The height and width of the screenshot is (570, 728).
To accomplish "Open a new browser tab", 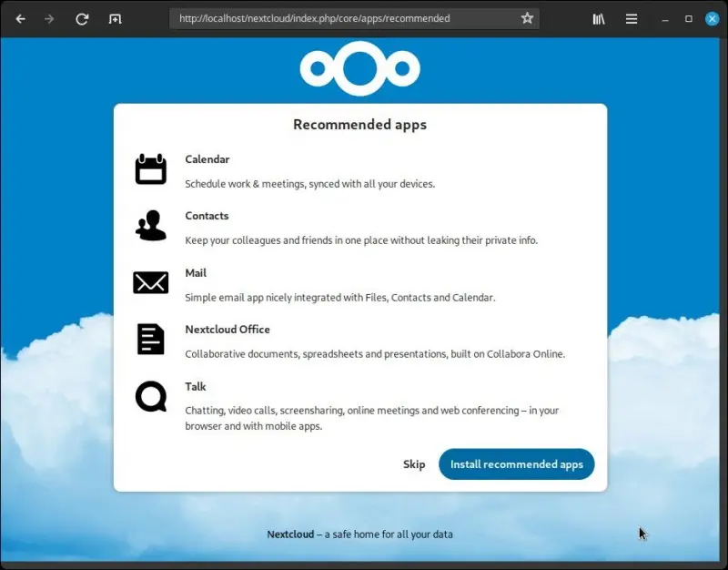I will pyautogui.click(x=115, y=18).
